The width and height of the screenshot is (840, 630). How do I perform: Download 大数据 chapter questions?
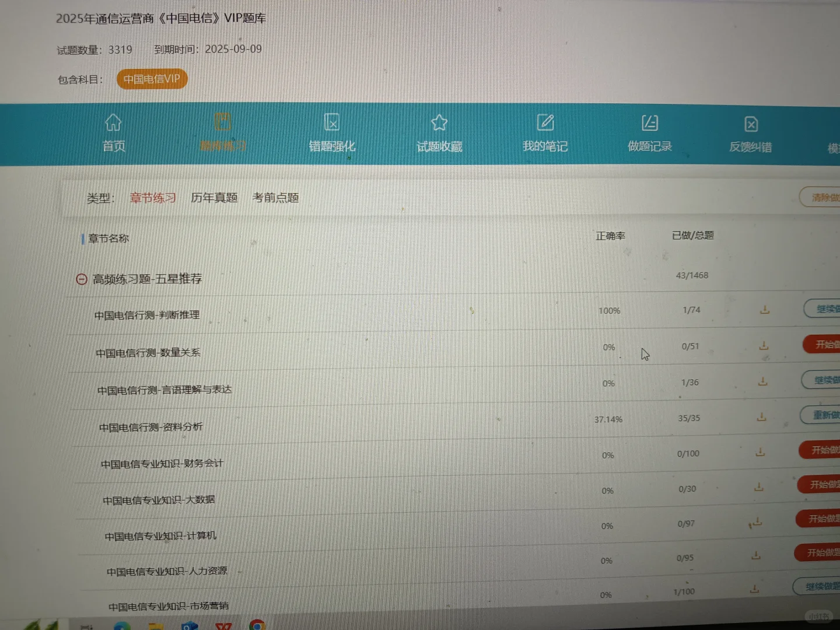click(759, 487)
